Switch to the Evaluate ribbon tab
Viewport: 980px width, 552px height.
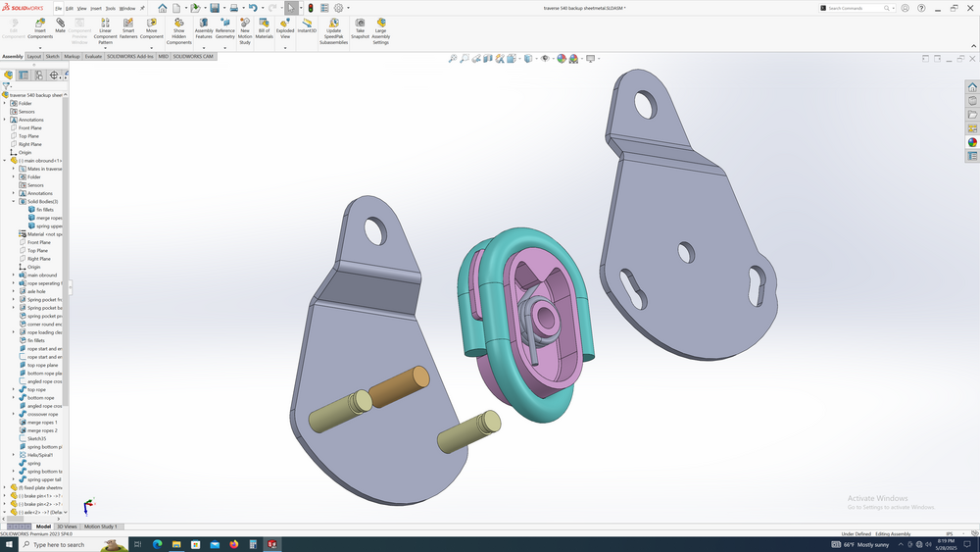93,57
